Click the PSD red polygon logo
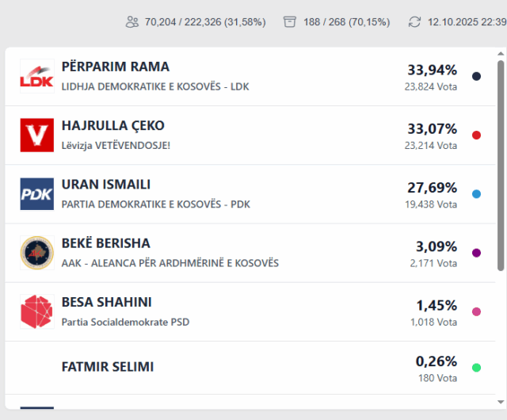This screenshot has height=420, width=507. pos(36,311)
